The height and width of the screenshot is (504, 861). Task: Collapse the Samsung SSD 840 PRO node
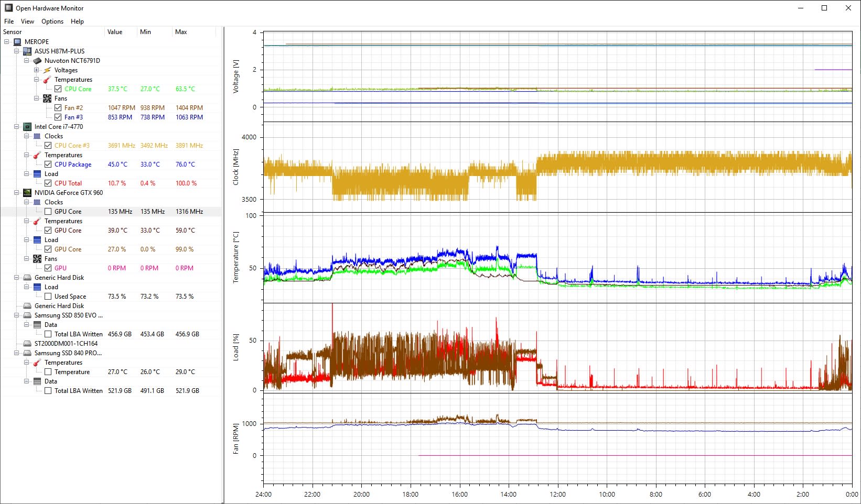point(17,353)
